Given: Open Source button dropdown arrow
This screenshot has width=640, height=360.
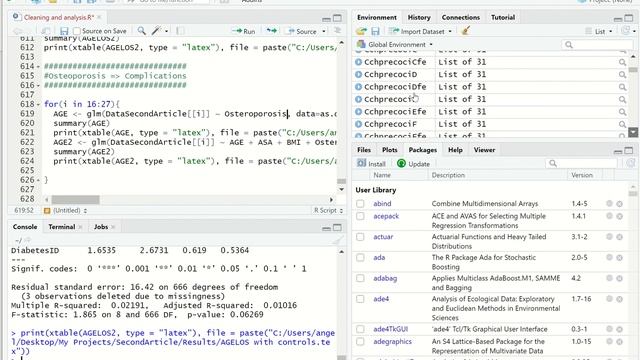Looking at the screenshot, I should 324,31.
